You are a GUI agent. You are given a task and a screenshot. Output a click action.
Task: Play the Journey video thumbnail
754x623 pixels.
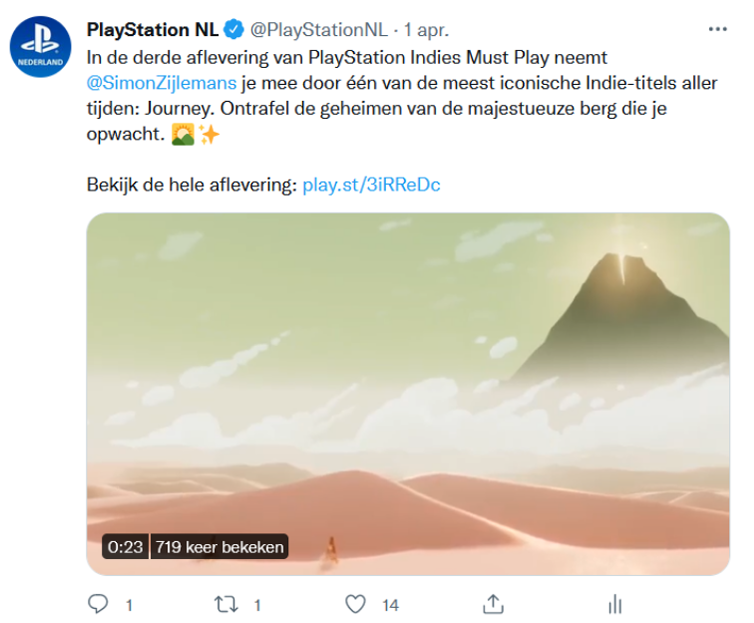click(x=408, y=394)
